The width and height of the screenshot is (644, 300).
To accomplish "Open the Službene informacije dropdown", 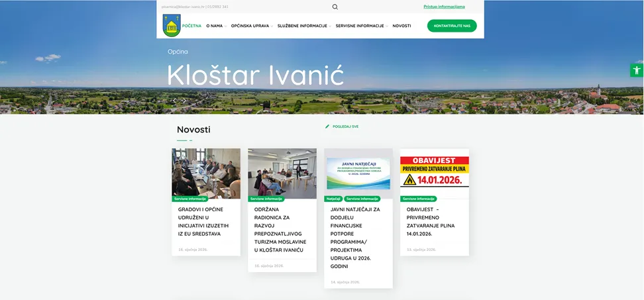I will 303,26.
